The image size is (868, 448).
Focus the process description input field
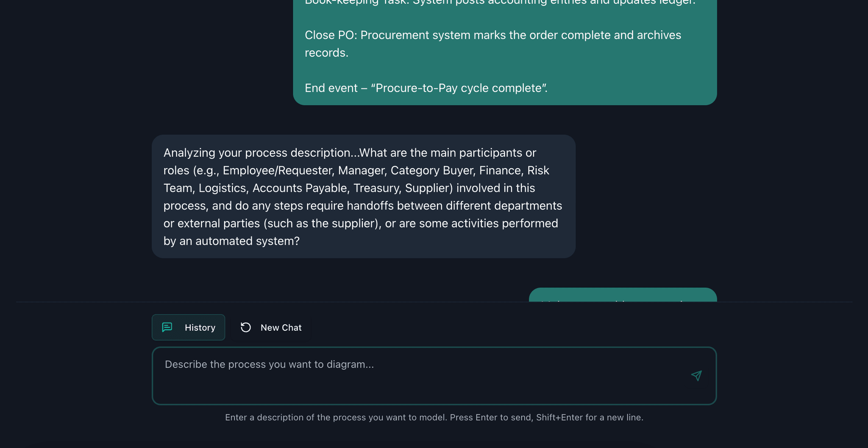pyautogui.click(x=424, y=376)
